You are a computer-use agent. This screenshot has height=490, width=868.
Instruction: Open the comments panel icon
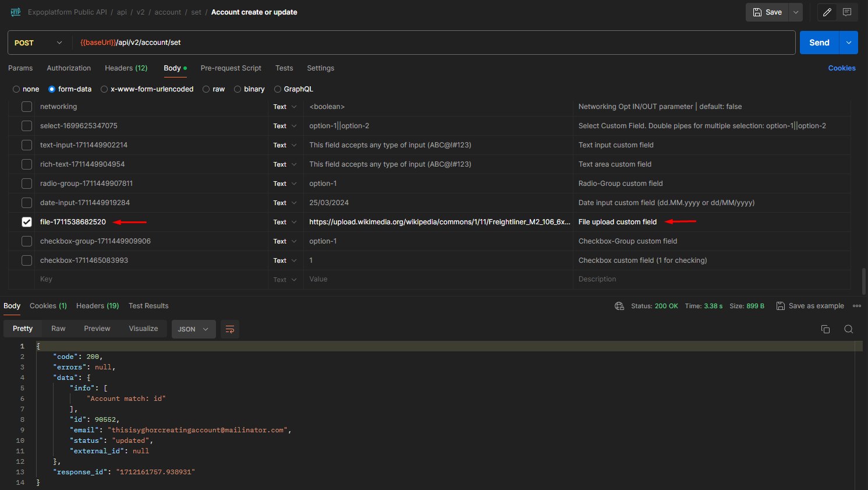tap(848, 12)
